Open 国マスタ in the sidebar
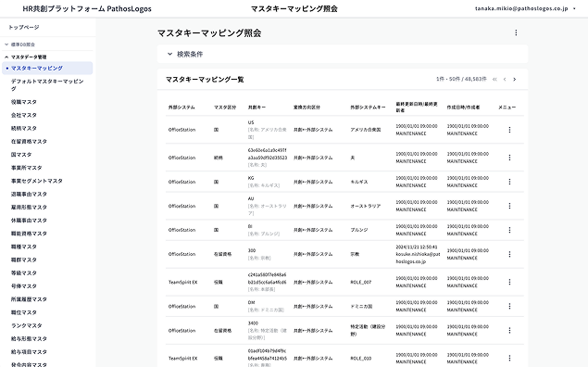Image resolution: width=588 pixels, height=367 pixels. point(21,154)
